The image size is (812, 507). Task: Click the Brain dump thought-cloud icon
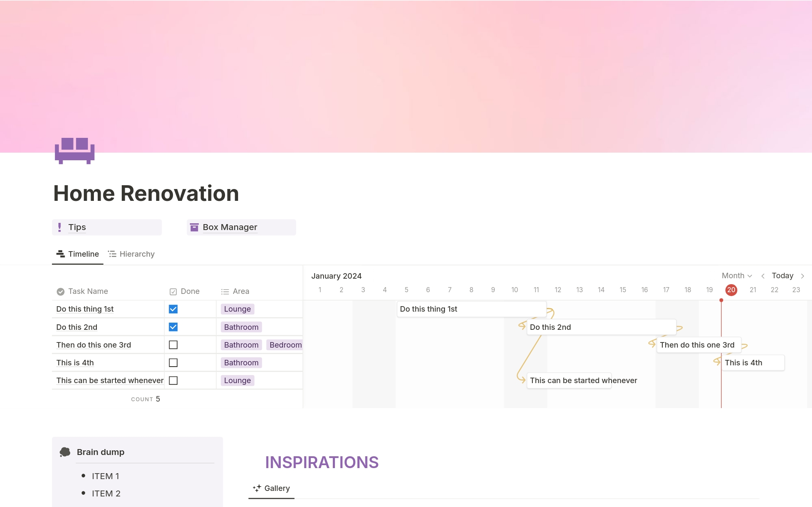pos(65,452)
